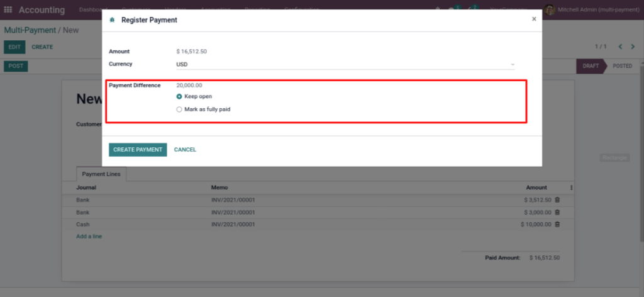
Task: Click the 1 / 1 pager counter
Action: tap(601, 47)
